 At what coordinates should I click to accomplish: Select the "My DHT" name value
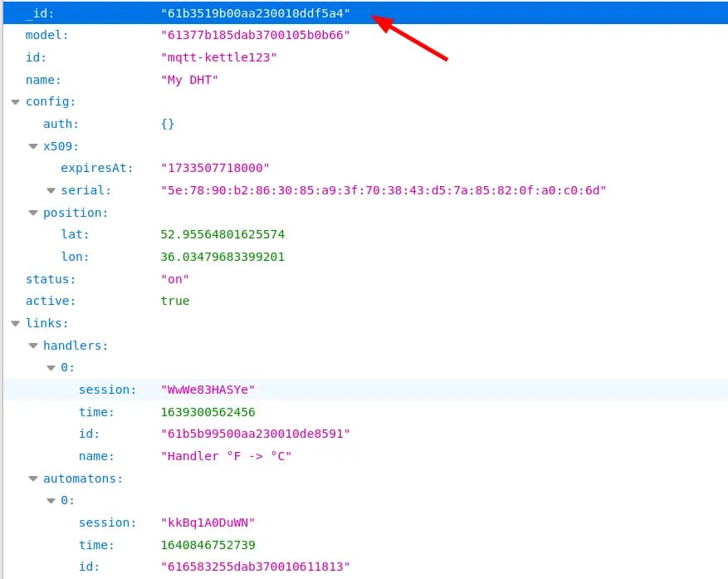click(189, 80)
